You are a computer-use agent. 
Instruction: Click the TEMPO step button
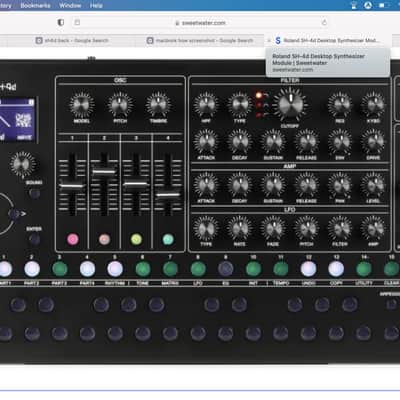(281, 269)
